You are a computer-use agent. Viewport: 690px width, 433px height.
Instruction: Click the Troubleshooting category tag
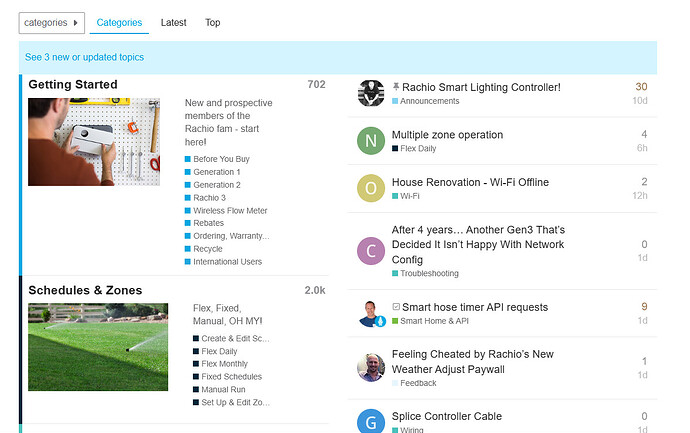click(x=425, y=273)
